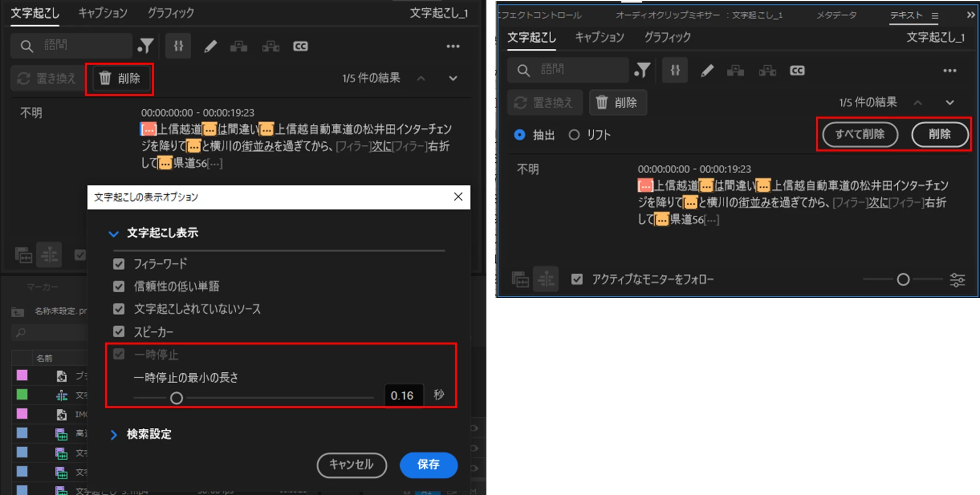Uncheck the スピーカー checkbox
This screenshot has height=495, width=980.
pos(119,332)
